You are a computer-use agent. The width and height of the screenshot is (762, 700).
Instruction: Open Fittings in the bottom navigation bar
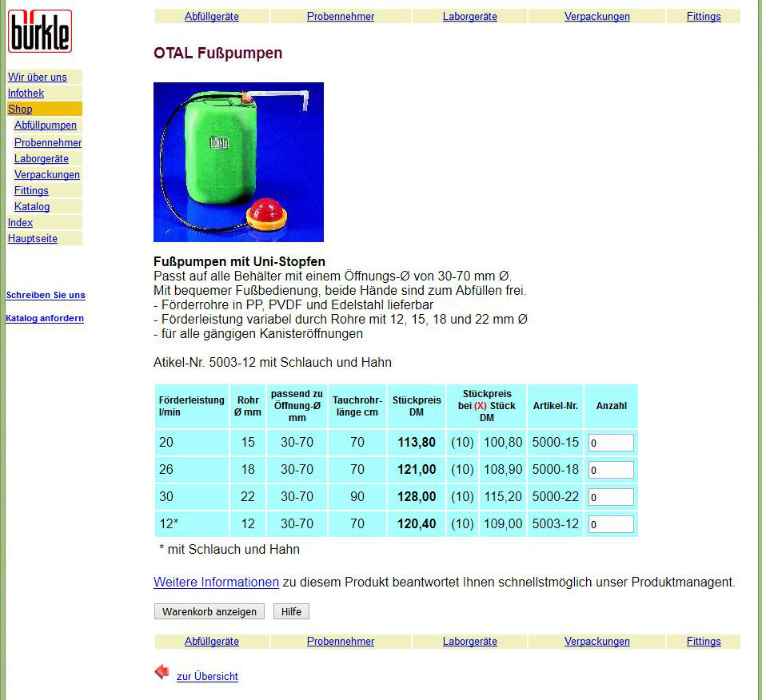703,641
